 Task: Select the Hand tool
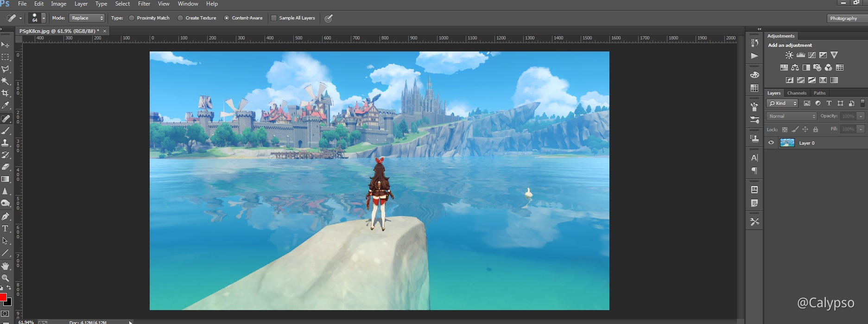[x=5, y=266]
